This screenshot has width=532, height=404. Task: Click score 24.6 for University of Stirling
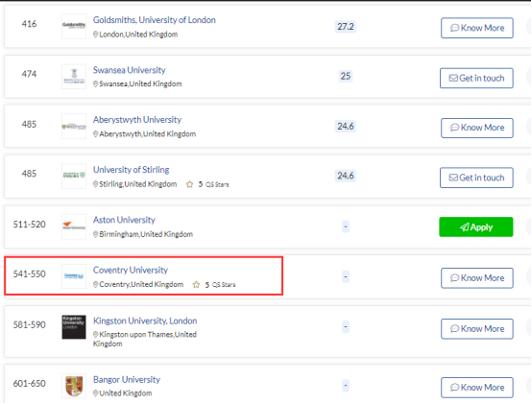(x=346, y=176)
